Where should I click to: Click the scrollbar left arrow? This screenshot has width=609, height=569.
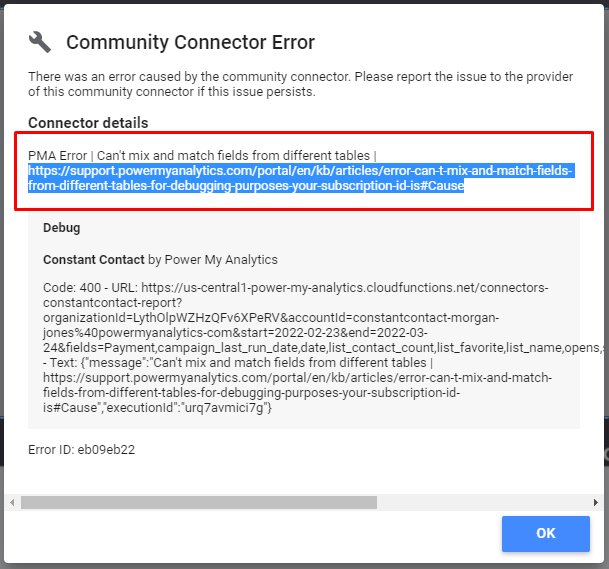[x=12, y=502]
